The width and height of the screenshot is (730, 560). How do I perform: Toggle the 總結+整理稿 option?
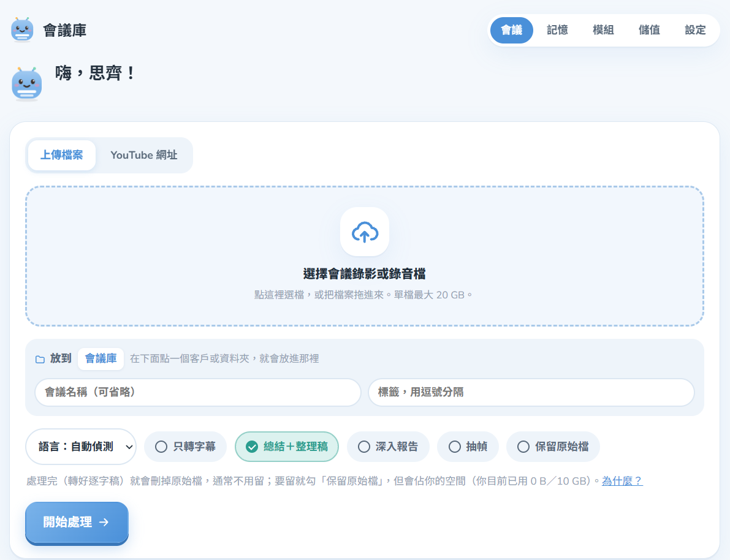point(287,447)
